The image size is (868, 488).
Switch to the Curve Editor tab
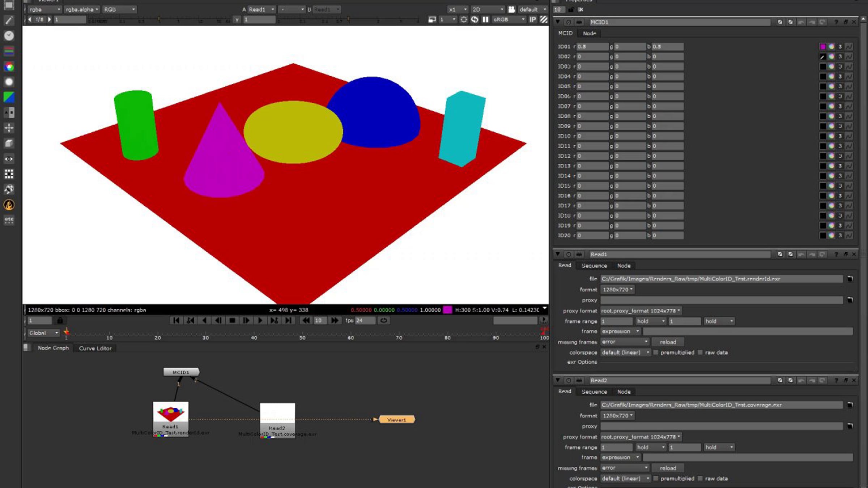click(95, 348)
